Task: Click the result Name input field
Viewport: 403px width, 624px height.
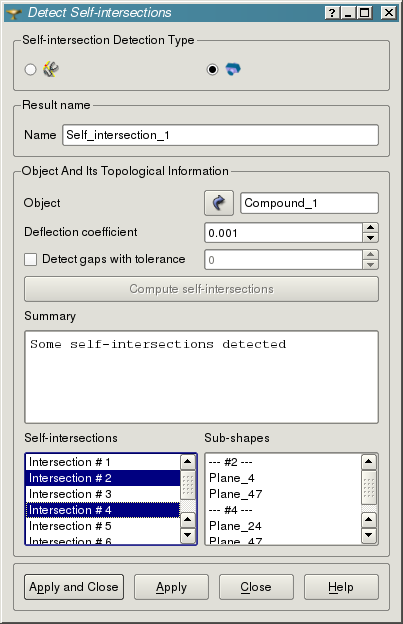Action: coord(220,135)
